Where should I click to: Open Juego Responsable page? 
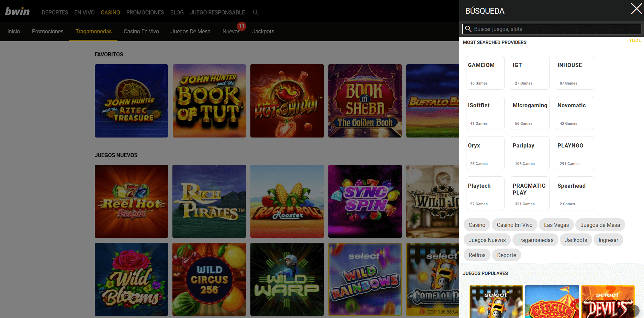coord(217,12)
